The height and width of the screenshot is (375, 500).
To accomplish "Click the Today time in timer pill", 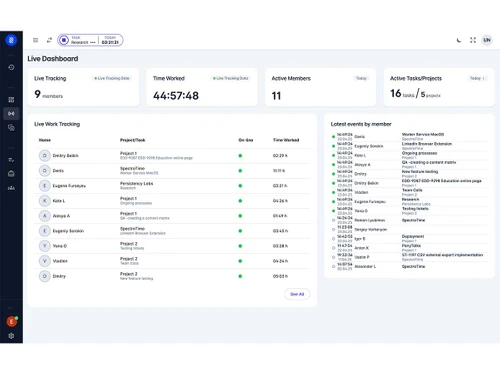I will 110,42.
